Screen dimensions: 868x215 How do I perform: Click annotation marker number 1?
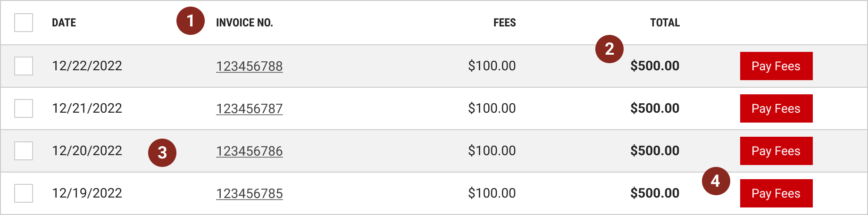tap(191, 21)
